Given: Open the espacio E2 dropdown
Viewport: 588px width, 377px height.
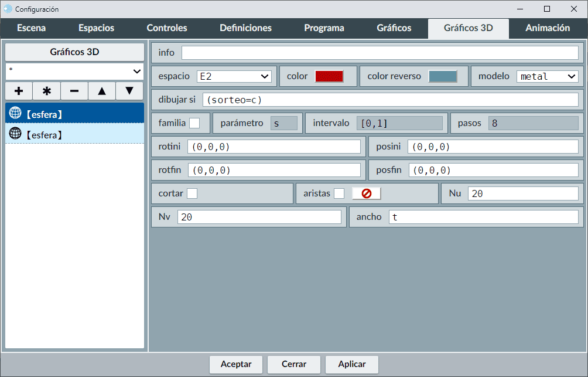Looking at the screenshot, I should pos(234,76).
